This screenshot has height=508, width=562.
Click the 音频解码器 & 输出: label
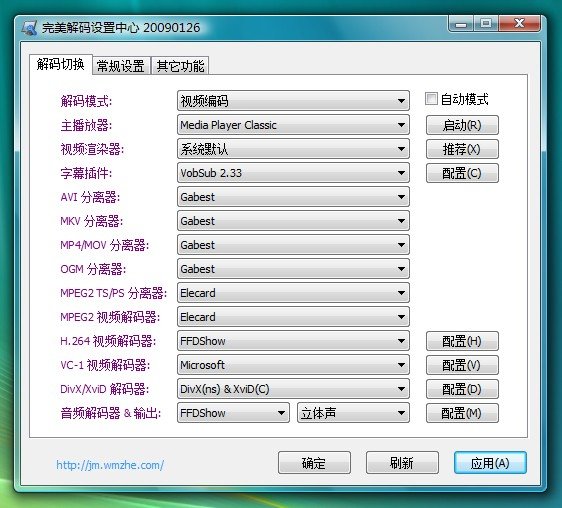point(111,413)
